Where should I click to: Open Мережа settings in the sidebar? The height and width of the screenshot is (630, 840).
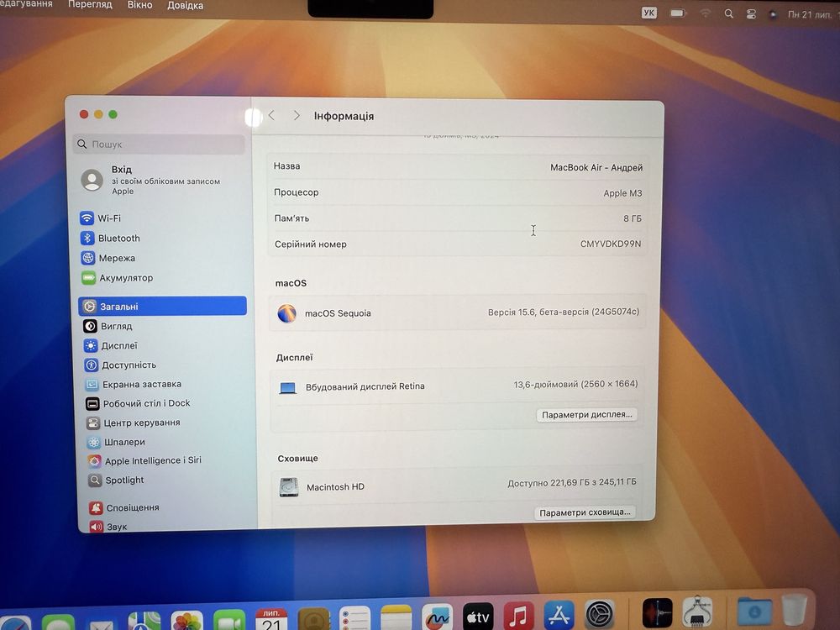[x=108, y=258]
